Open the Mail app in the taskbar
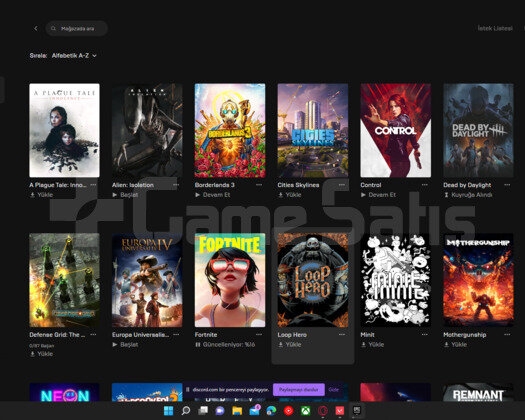This screenshot has height=420, width=525. click(255, 410)
